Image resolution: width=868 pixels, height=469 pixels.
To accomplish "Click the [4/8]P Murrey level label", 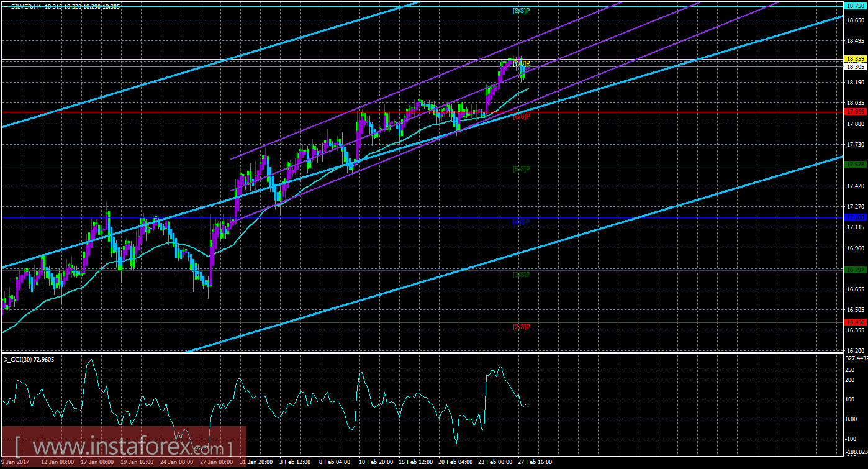I will [521, 221].
